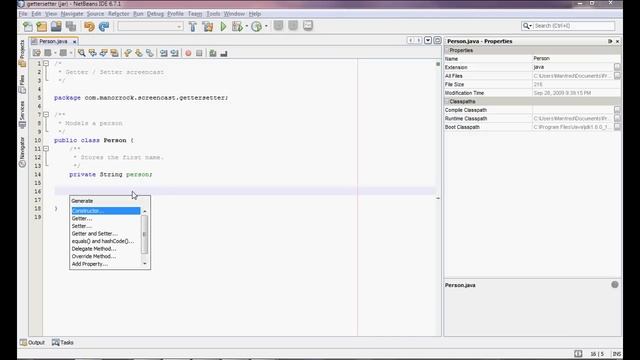Open the Profile Main Project dropdown arrow
The width and height of the screenshot is (640, 360).
[266, 27]
